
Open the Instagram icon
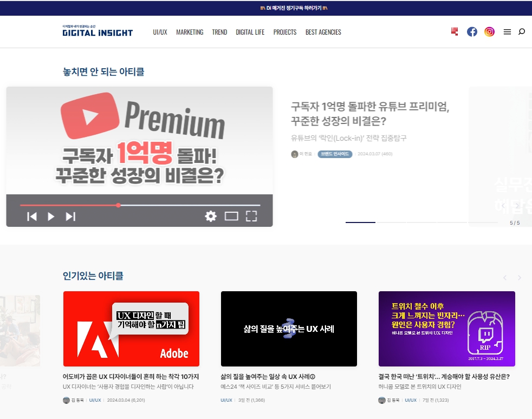click(x=489, y=31)
